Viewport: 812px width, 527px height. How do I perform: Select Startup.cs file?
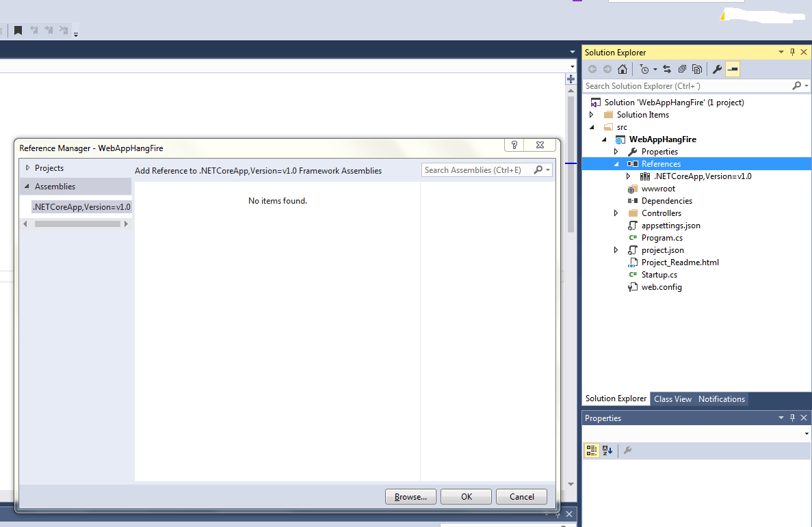pyautogui.click(x=659, y=275)
